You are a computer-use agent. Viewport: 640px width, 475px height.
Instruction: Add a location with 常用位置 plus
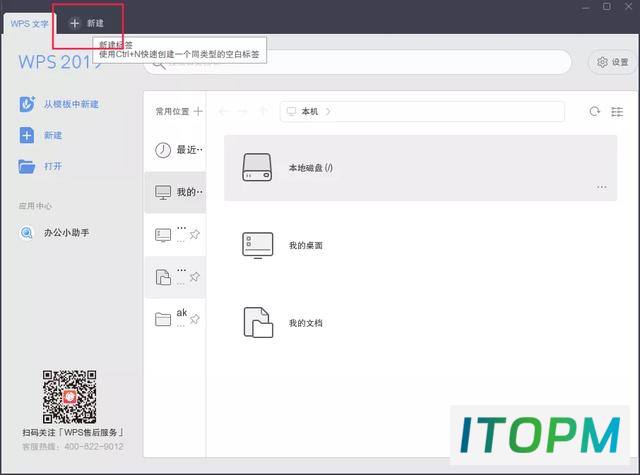click(x=198, y=111)
